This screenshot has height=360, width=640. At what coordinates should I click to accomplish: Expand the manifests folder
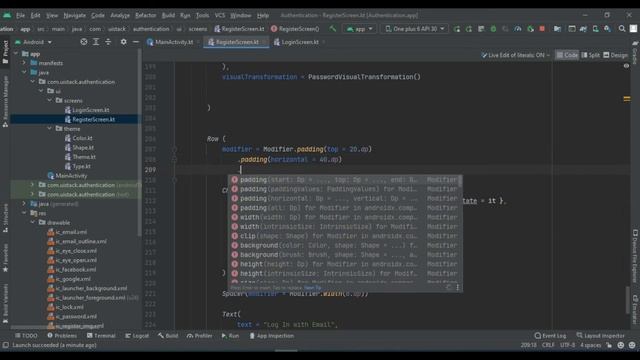24,63
